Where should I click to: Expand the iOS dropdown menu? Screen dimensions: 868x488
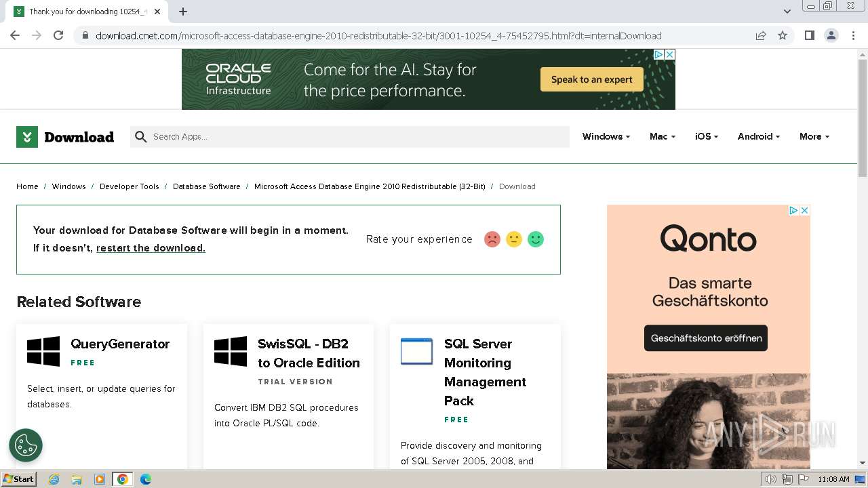pyautogui.click(x=707, y=136)
